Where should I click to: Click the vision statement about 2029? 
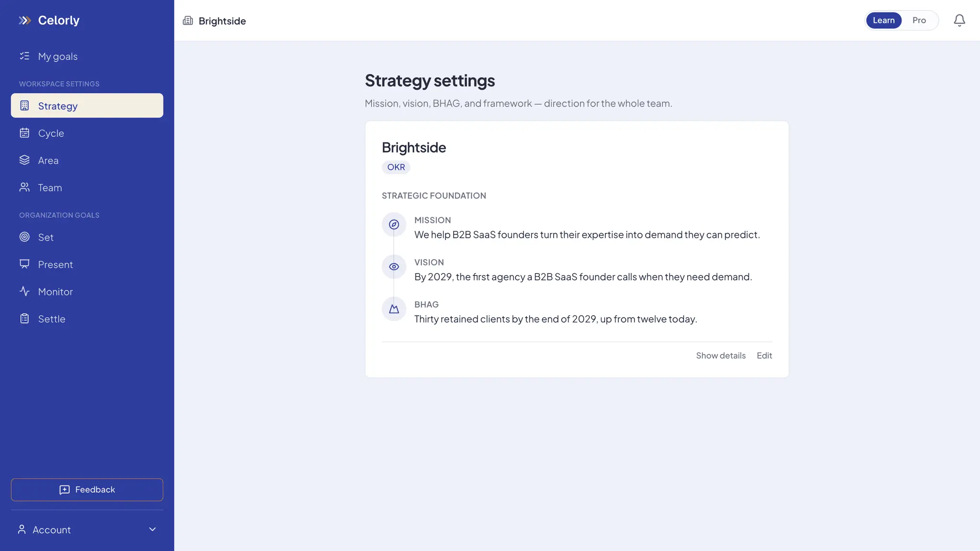583,276
